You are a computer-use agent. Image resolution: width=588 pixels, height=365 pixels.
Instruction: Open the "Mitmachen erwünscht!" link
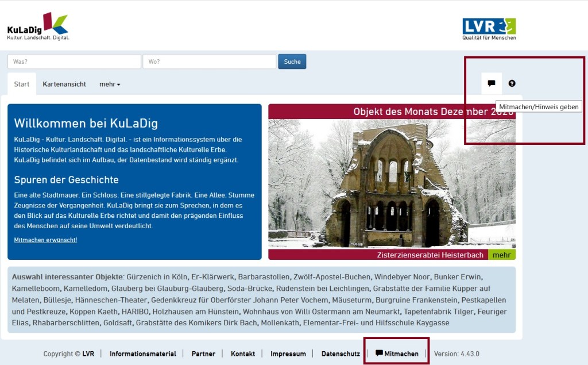coord(45,240)
